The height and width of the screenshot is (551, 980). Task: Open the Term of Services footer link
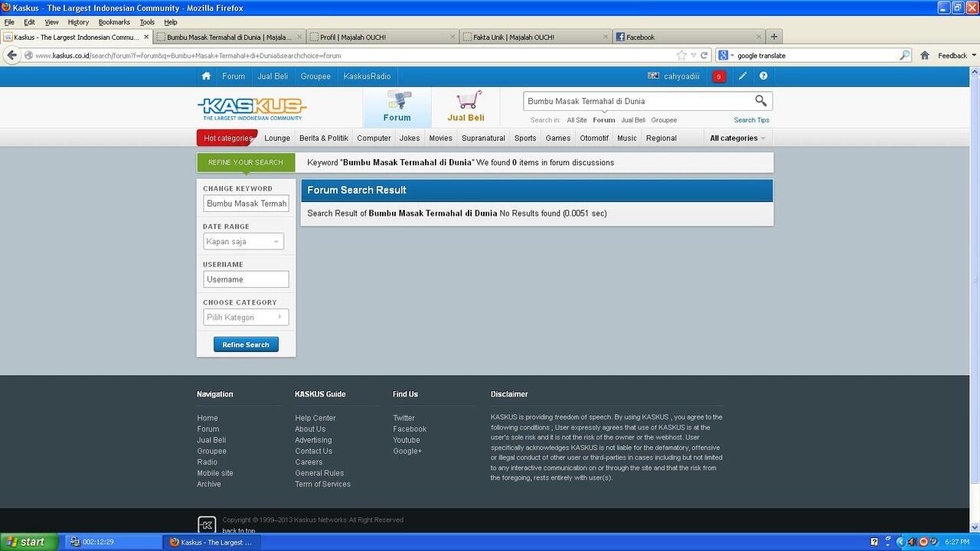coord(322,484)
